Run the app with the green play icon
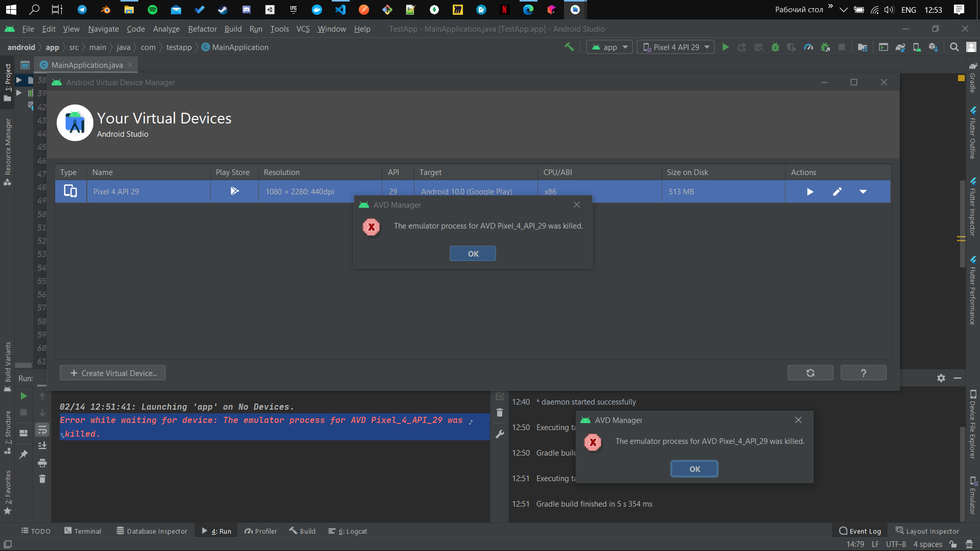The image size is (980, 551). (x=725, y=47)
